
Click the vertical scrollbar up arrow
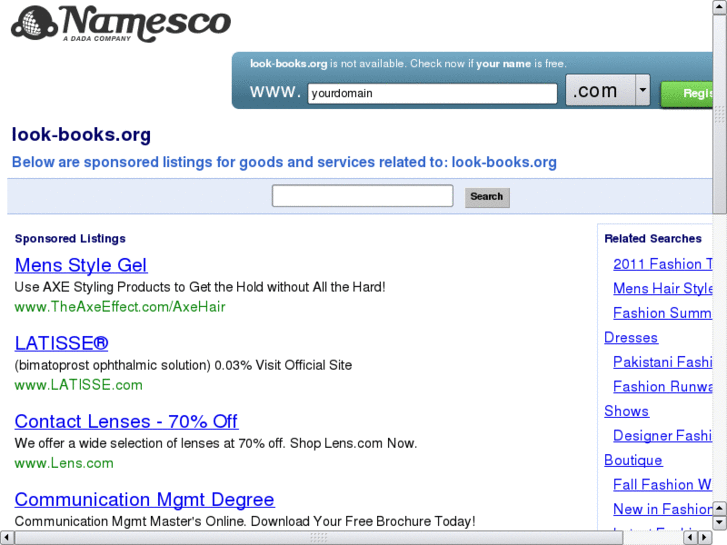click(x=720, y=6)
